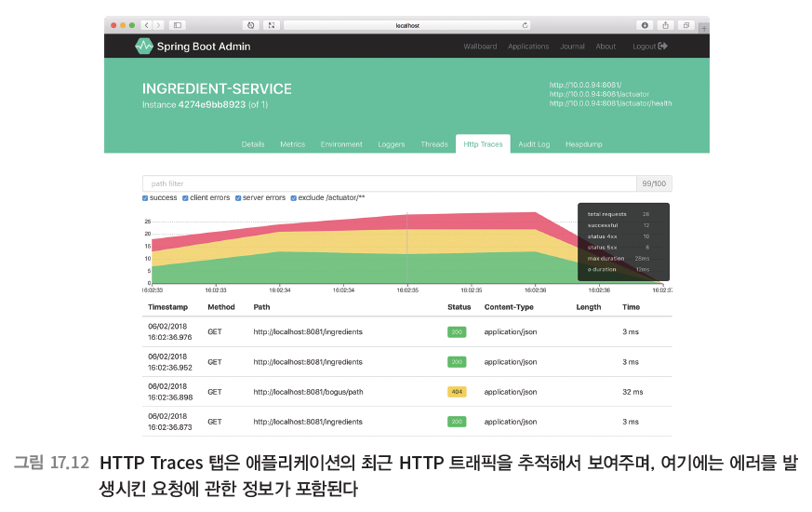The height and width of the screenshot is (512, 812).
Task: Click the Spring Boot Admin title
Action: 204,47
